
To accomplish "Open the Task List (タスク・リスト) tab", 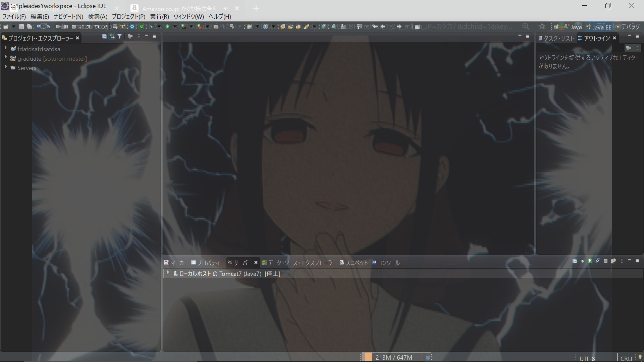I will pos(556,38).
